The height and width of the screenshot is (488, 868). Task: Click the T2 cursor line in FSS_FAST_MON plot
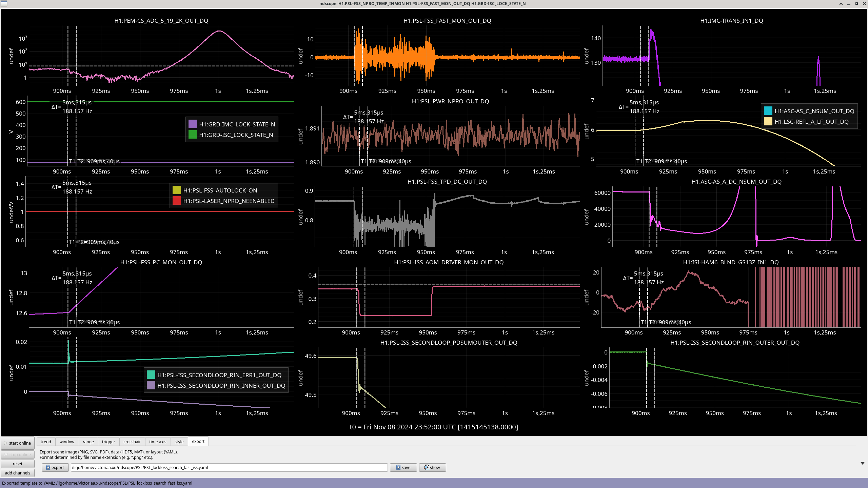[x=362, y=56]
